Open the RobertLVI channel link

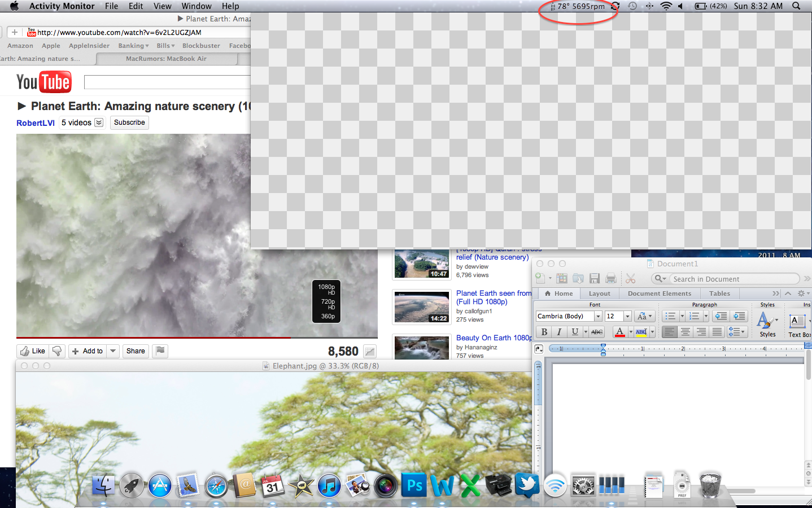point(36,123)
